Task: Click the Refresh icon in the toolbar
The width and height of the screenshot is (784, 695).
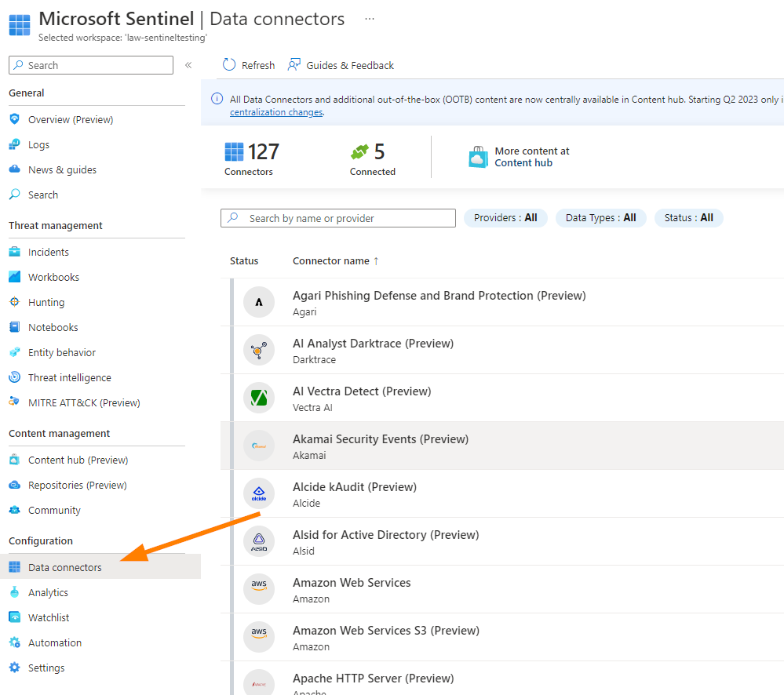Action: coord(229,65)
